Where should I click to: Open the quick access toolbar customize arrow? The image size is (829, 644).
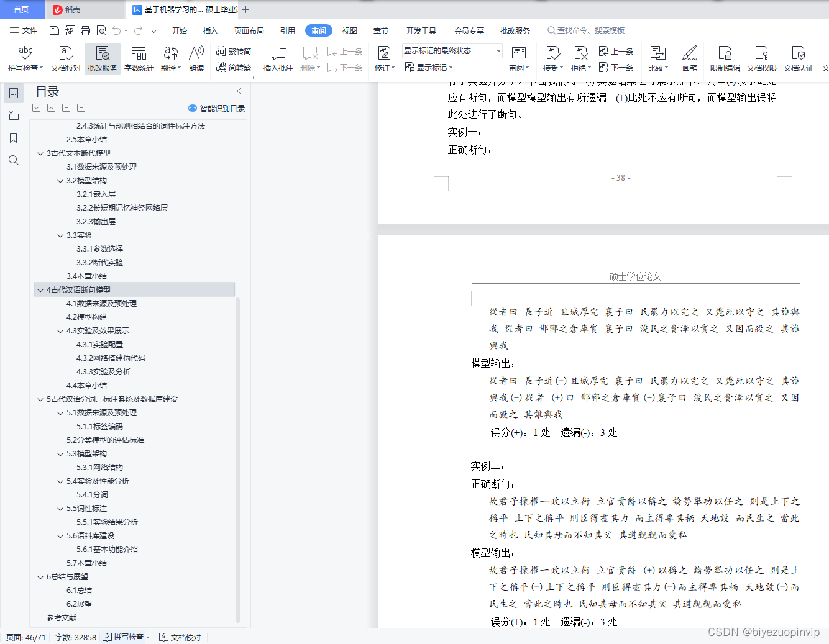click(x=153, y=30)
